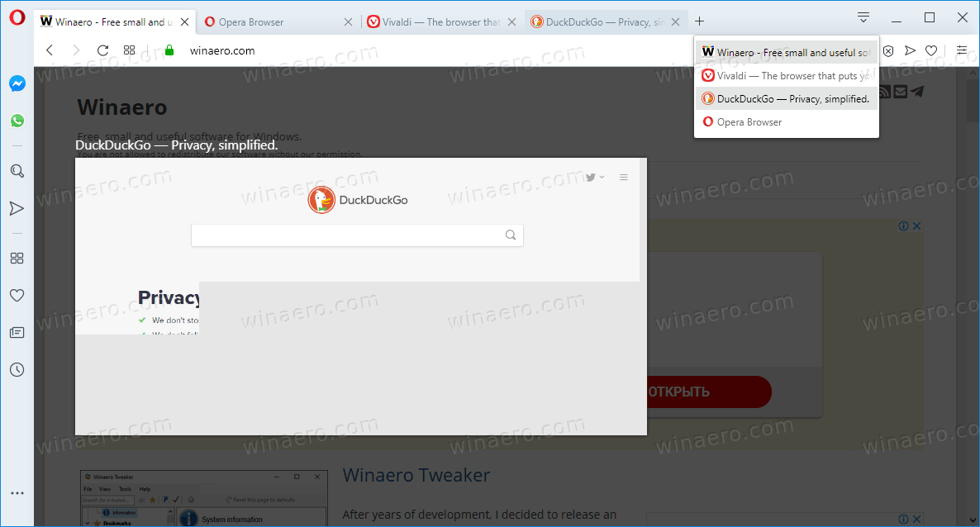Screen dimensions: 980x527
Task: Open a new tab with plus button
Action: [x=699, y=21]
